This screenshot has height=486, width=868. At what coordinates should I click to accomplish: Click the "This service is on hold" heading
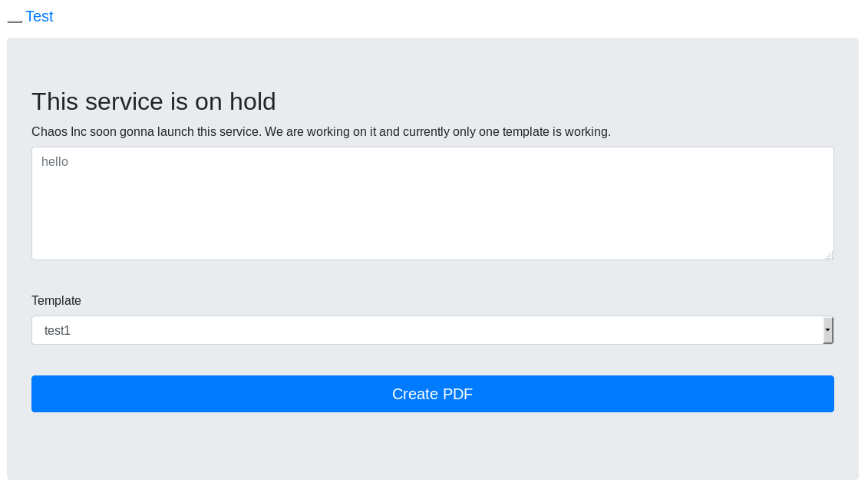(153, 102)
